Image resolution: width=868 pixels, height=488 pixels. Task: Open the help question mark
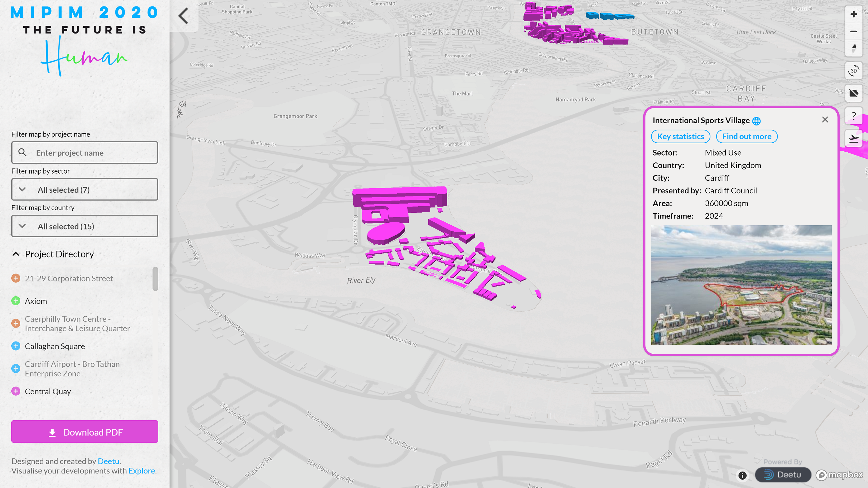pyautogui.click(x=853, y=116)
